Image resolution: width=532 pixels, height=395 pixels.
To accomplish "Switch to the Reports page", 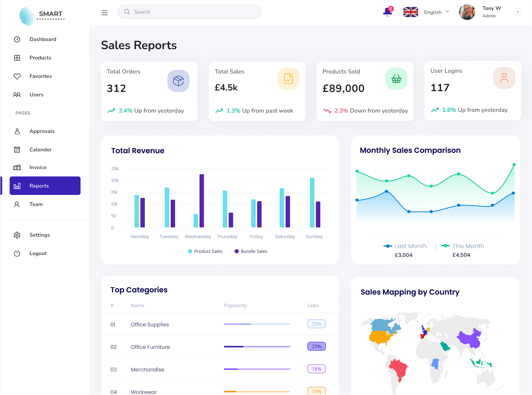I will [39, 186].
